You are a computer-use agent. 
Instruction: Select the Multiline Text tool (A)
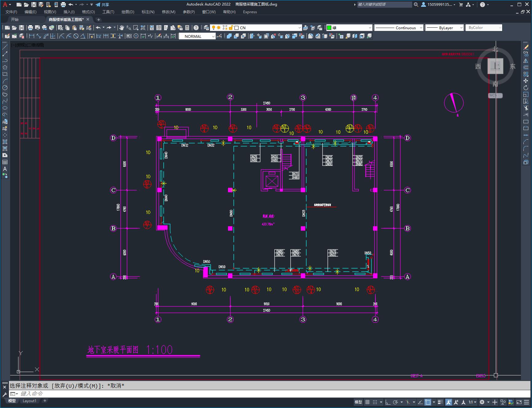[5, 169]
